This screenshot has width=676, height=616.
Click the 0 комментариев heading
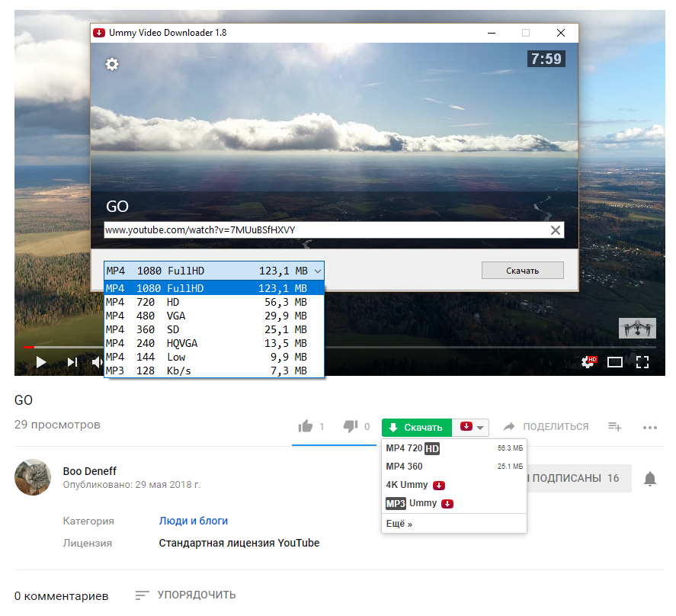click(x=61, y=596)
